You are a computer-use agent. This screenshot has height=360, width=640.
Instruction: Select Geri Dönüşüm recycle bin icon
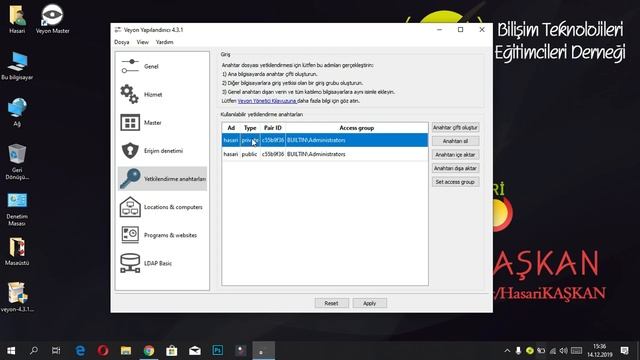point(17,162)
